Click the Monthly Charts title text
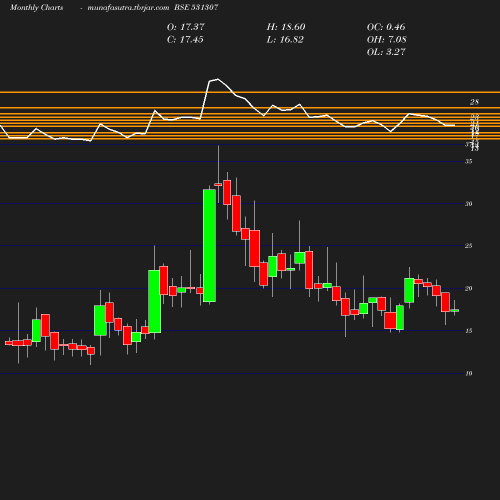Screen dimensions: 500x500 [36, 8]
